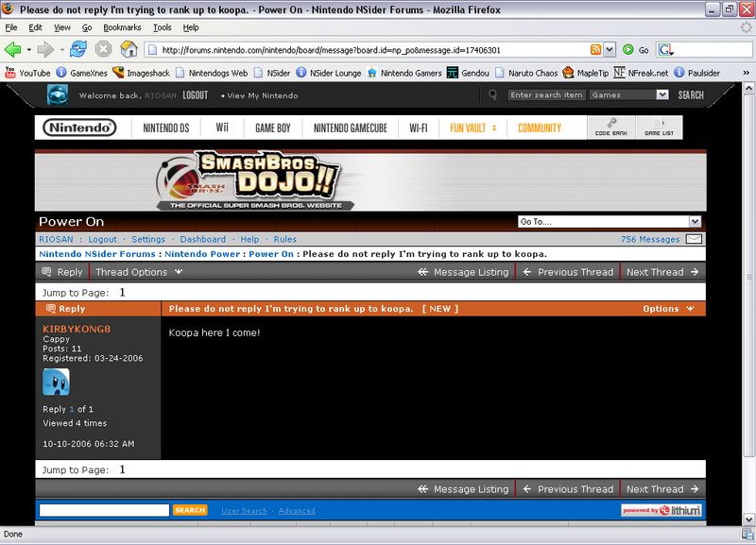Click the orange RSS feed icon
This screenshot has width=756, height=545.
pyautogui.click(x=596, y=50)
